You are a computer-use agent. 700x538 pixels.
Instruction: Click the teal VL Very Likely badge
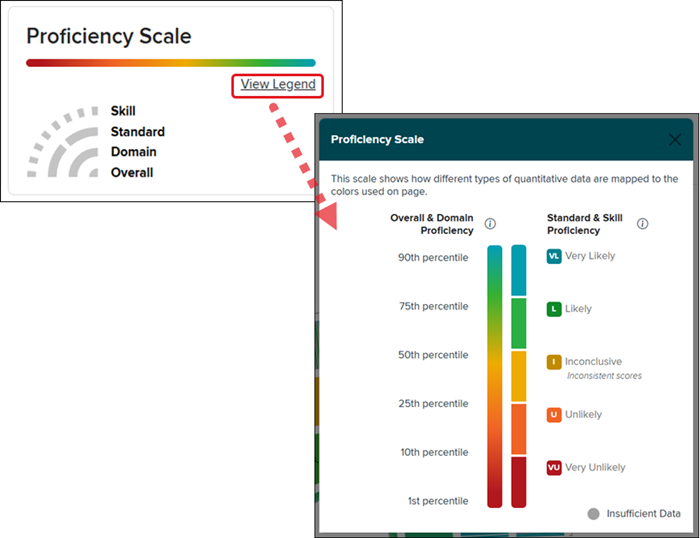[554, 256]
